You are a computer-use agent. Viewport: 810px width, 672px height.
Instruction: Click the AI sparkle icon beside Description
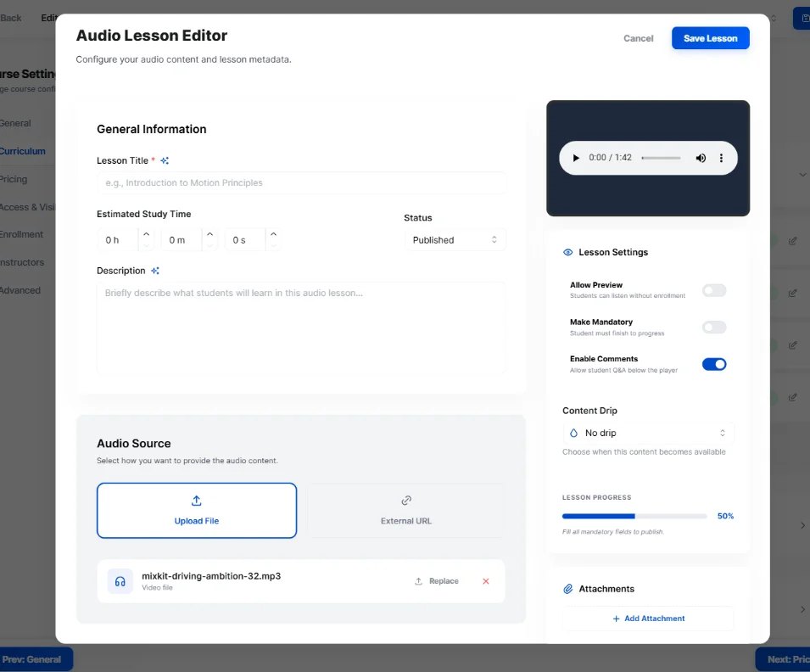pyautogui.click(x=155, y=271)
